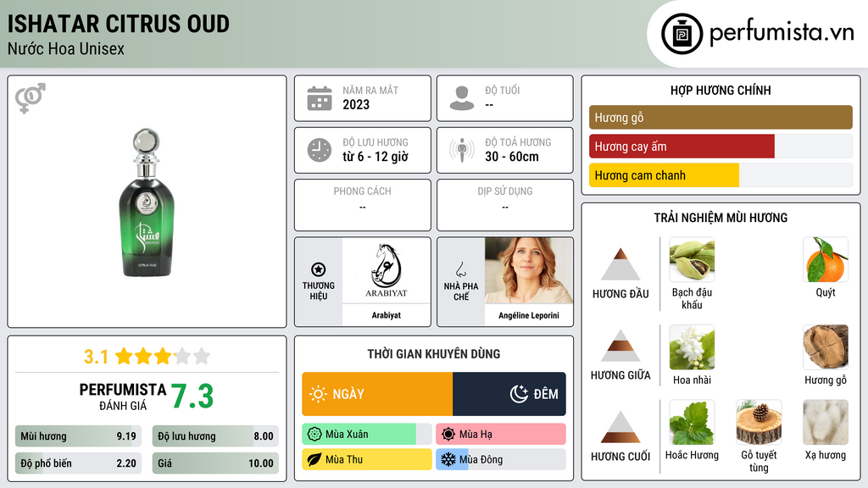
Task: Click the Trải nghiệm mùi hương heading
Action: (x=721, y=218)
